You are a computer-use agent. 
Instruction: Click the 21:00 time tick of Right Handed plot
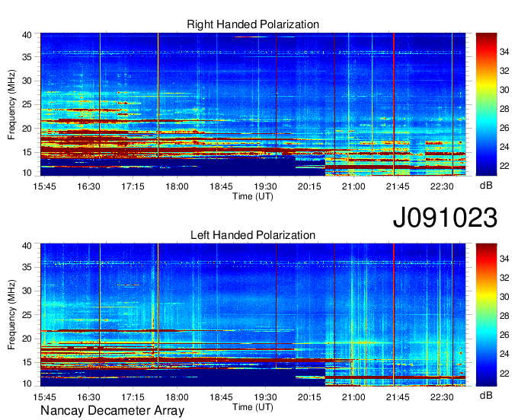click(x=353, y=186)
